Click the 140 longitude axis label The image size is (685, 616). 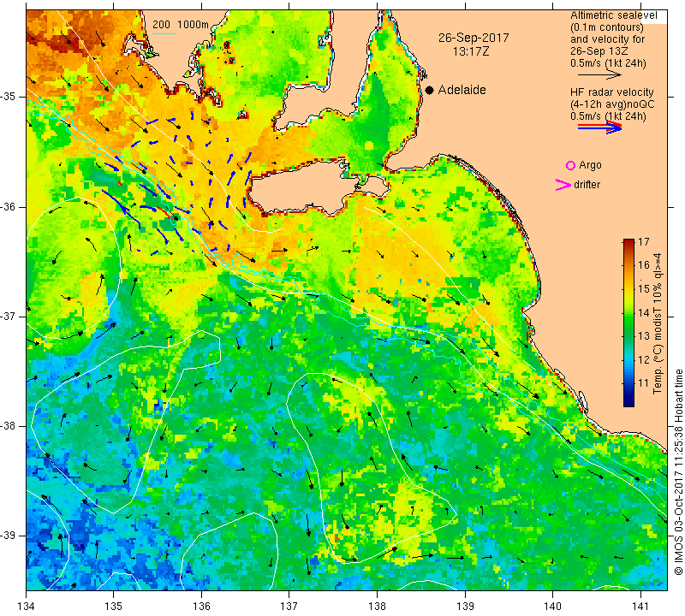(552, 607)
